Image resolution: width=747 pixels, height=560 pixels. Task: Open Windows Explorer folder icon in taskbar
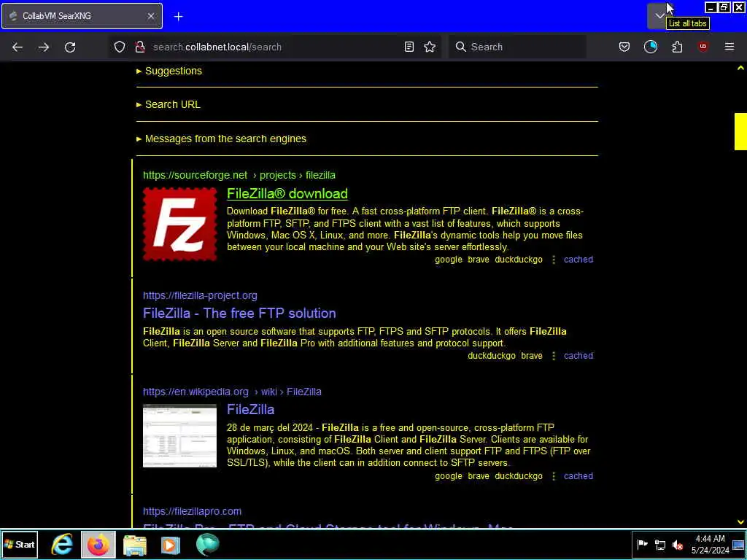point(135,545)
